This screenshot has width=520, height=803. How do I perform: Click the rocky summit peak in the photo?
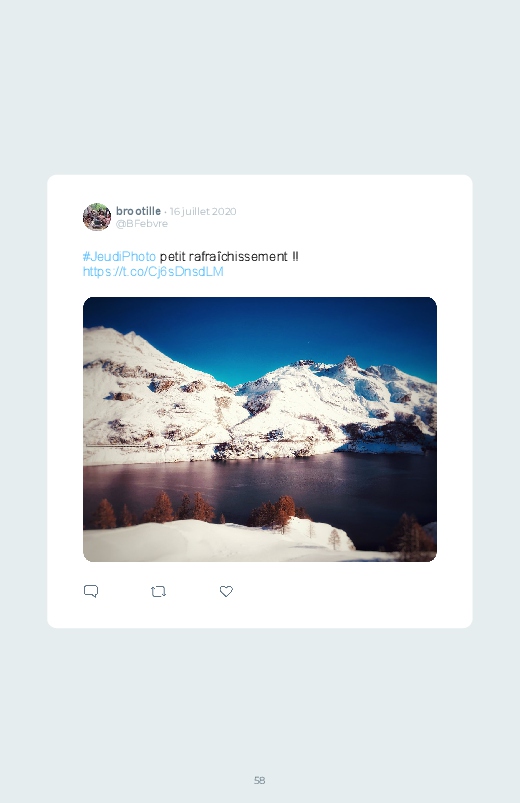pos(350,362)
